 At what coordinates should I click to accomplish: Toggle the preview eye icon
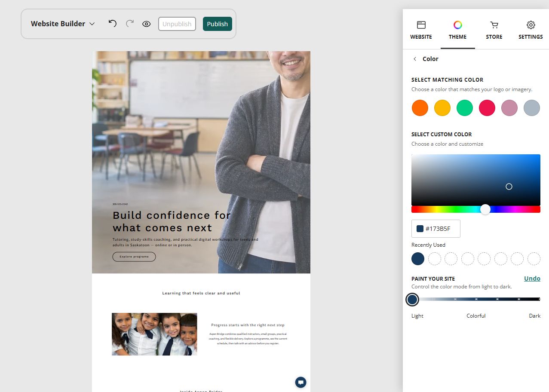[x=147, y=24]
